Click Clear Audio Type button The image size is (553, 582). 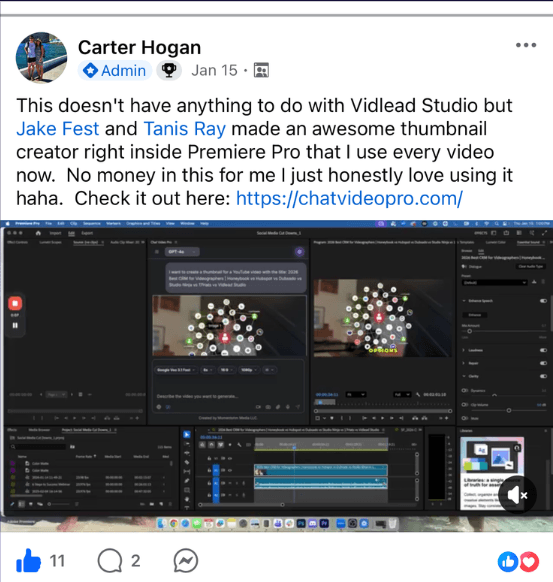tap(531, 267)
